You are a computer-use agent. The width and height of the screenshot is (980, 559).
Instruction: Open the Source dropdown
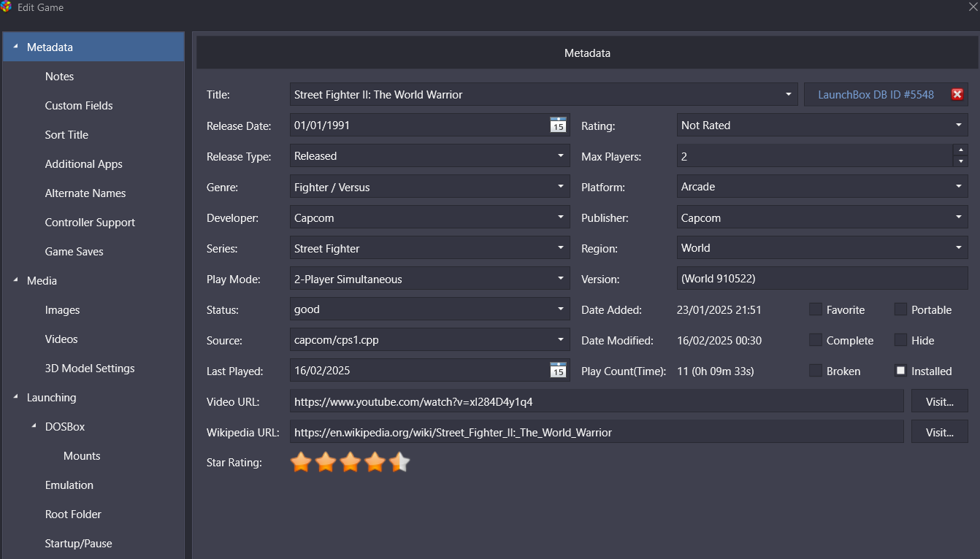click(561, 340)
